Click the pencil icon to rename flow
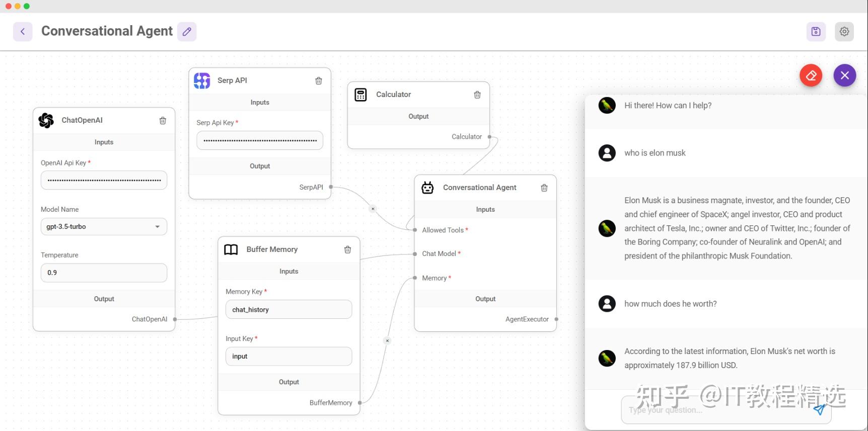 187,31
